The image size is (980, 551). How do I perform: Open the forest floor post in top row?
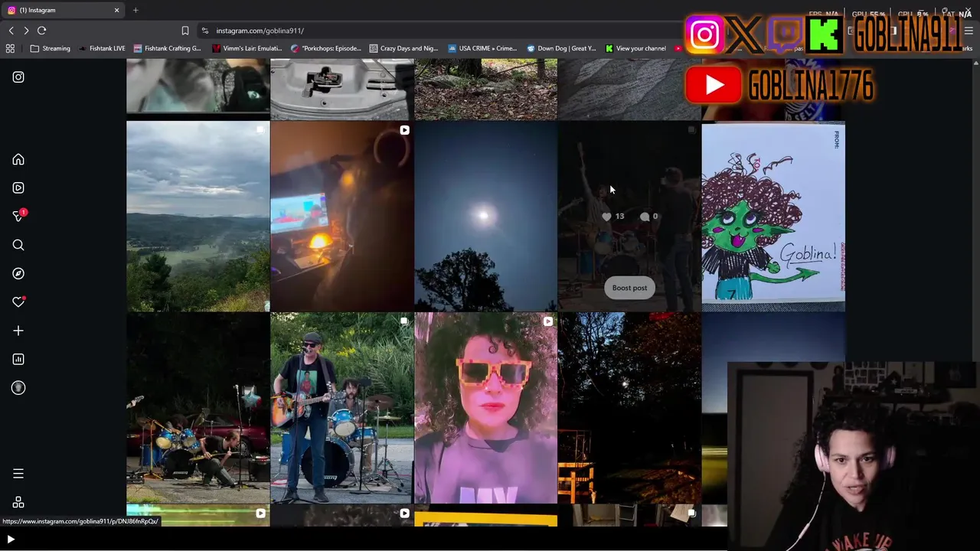tap(485, 90)
